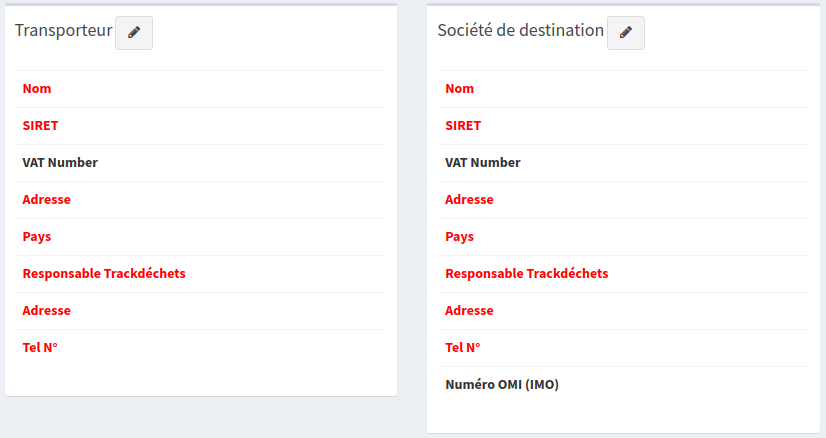Click the Numéro OMI (IMO) row

coord(502,385)
